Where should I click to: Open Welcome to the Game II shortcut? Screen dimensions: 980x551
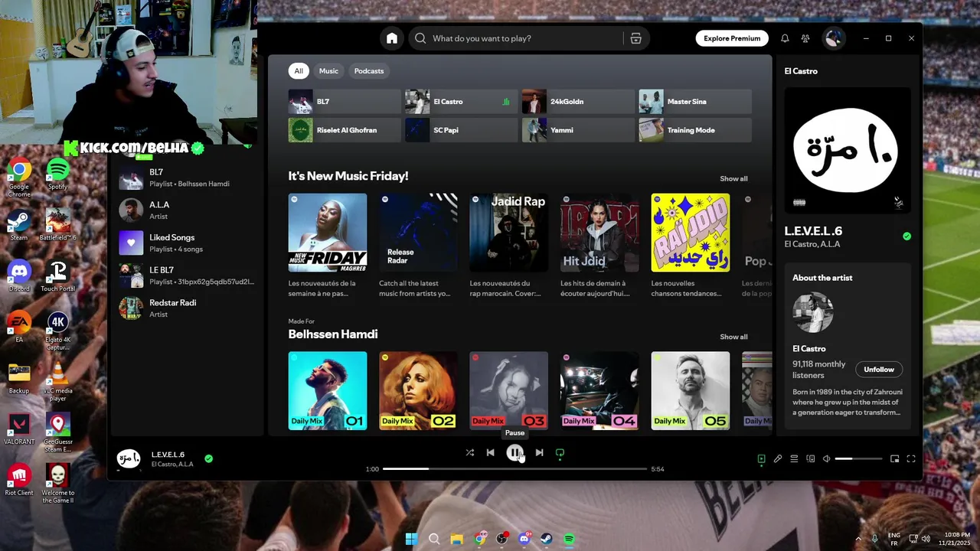tap(58, 484)
